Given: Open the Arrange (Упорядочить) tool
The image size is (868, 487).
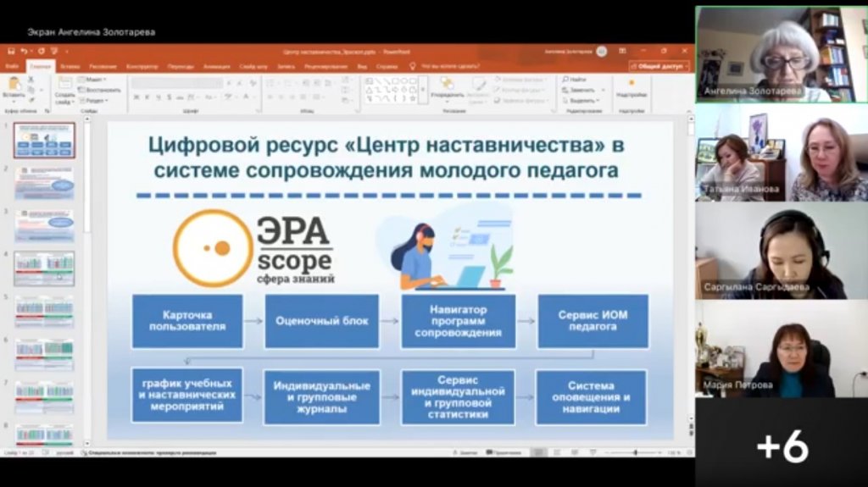Looking at the screenshot, I should [447, 89].
